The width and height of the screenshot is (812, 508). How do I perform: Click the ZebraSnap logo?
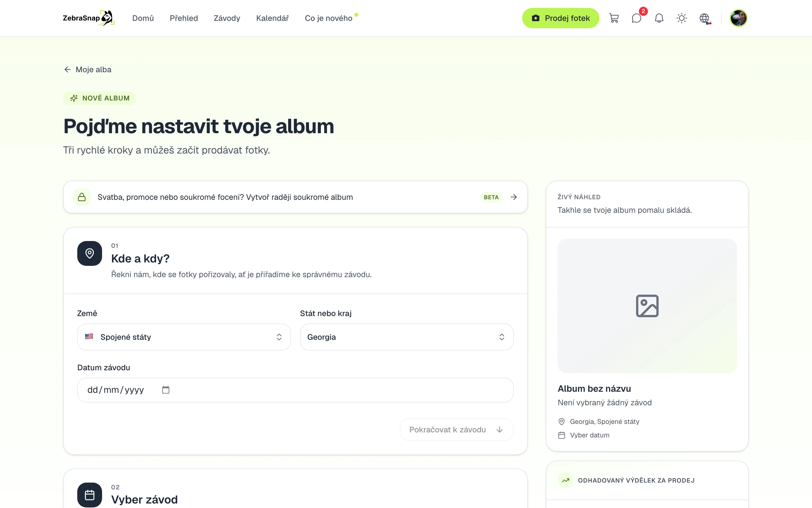tap(89, 18)
